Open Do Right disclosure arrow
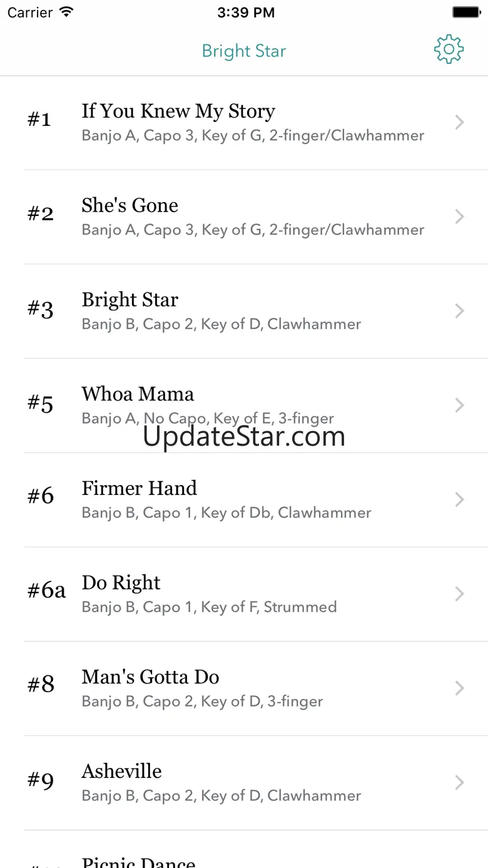Viewport: 488px width, 868px height. pos(460,594)
